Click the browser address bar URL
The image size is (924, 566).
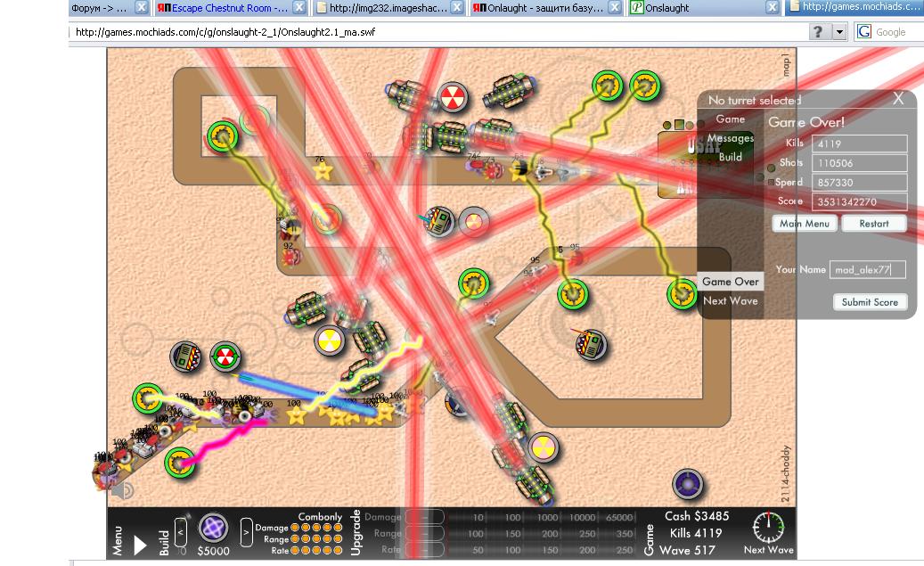pyautogui.click(x=225, y=32)
